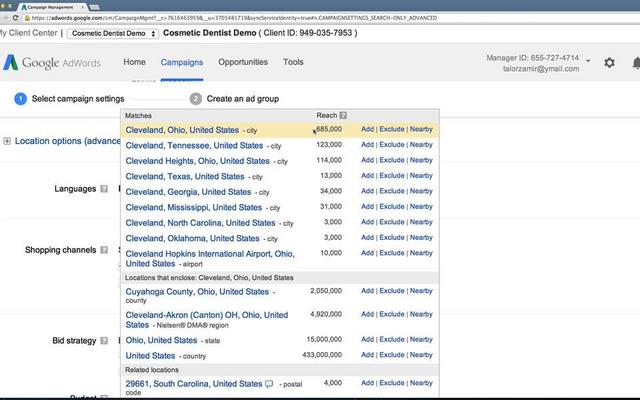Show Nearby for Cleveland, North Carolina

421,222
